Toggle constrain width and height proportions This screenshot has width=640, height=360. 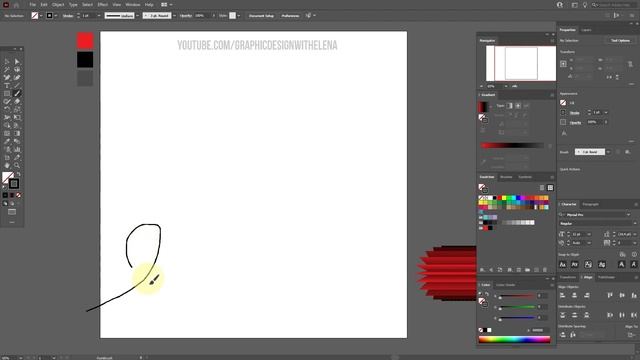[x=630, y=64]
